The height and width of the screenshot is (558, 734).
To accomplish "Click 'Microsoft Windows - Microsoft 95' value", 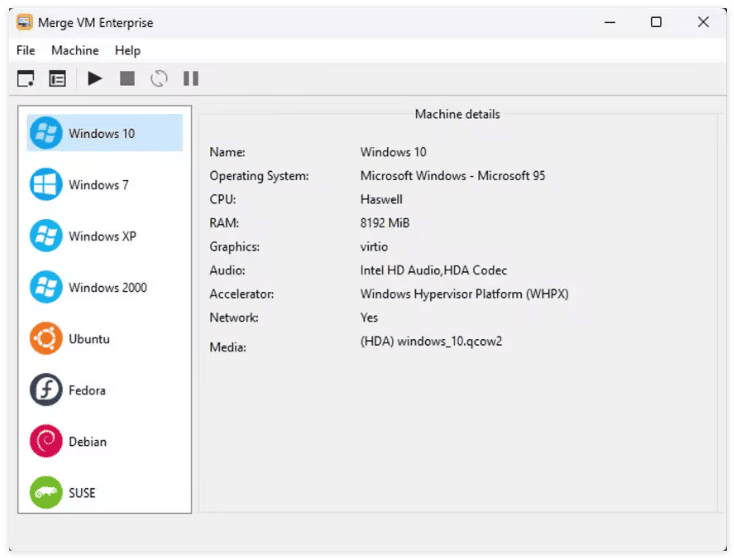I will [x=453, y=176].
